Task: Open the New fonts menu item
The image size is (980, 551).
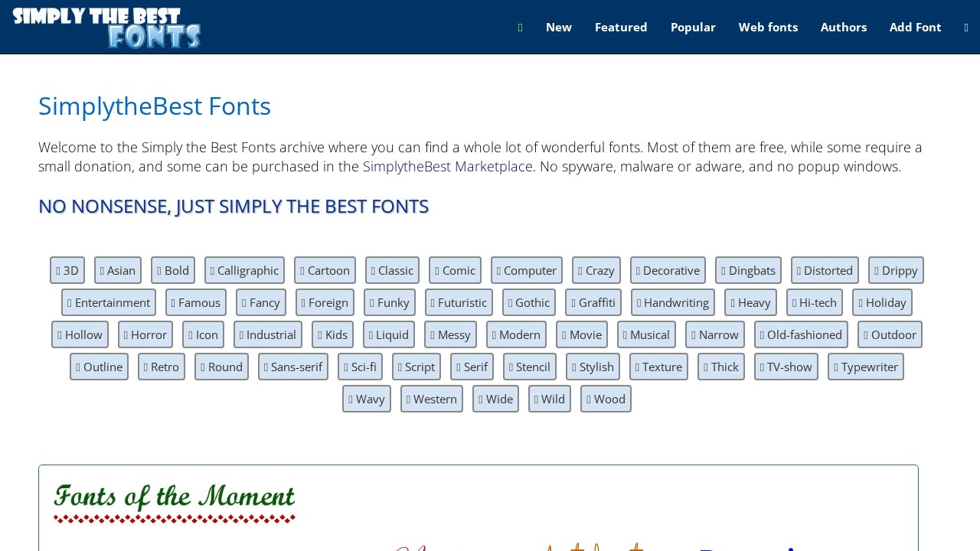Action: (558, 28)
